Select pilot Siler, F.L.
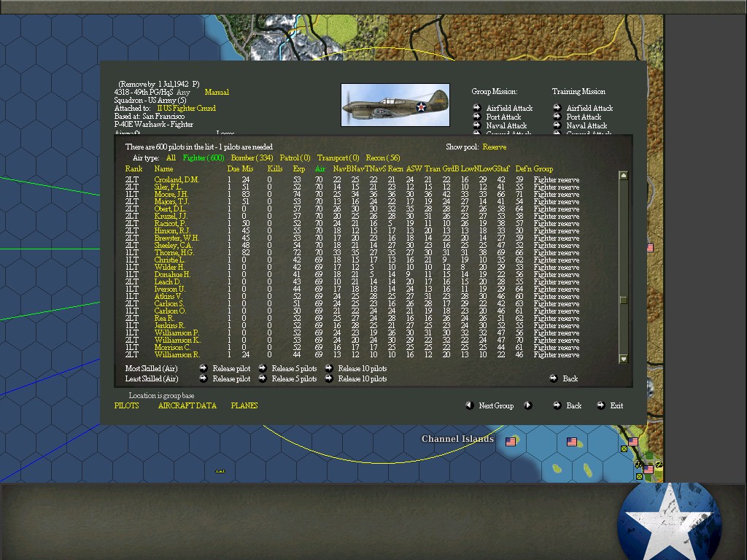This screenshot has height=560, width=747. [169, 187]
